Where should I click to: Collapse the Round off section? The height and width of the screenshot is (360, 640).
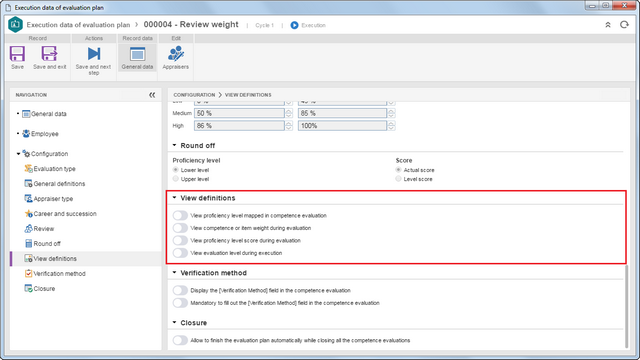pos(174,145)
